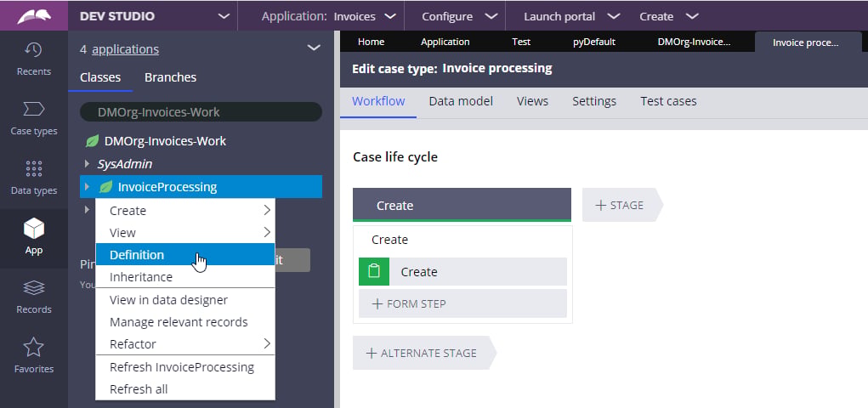Choose Refresh all
Viewport: 868px width, 408px height.
(184, 389)
